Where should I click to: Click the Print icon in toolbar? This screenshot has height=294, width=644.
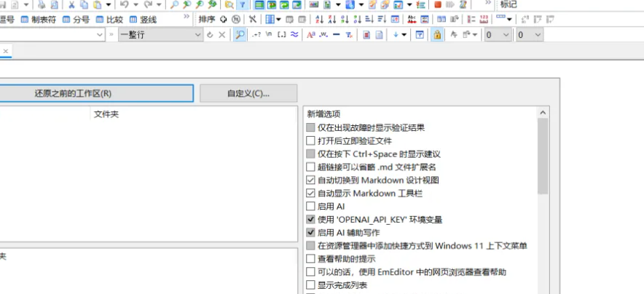pos(42,5)
